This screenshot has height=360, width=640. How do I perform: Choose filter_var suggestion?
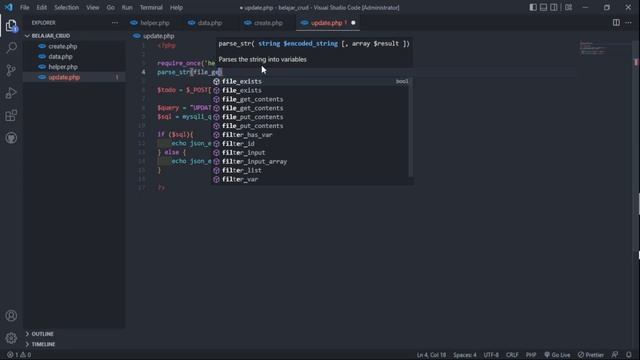311,179
